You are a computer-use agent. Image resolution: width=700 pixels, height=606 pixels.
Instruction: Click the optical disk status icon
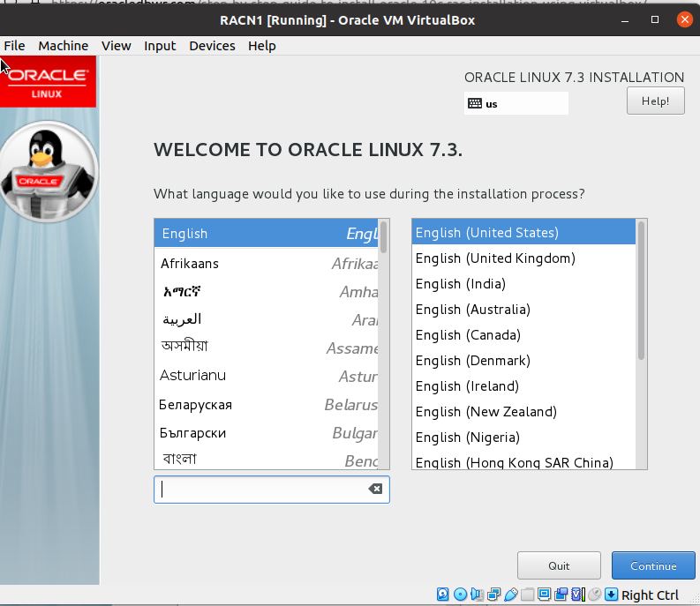point(460,595)
